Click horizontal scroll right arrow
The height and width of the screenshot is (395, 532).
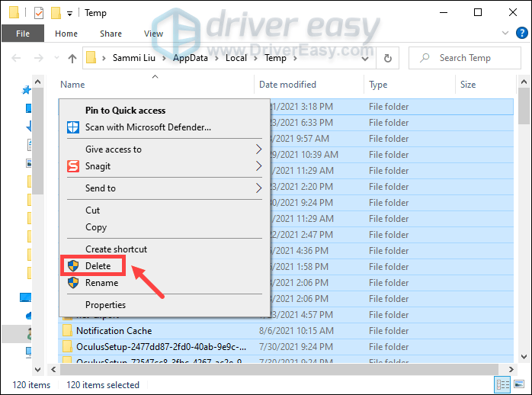[x=511, y=369]
